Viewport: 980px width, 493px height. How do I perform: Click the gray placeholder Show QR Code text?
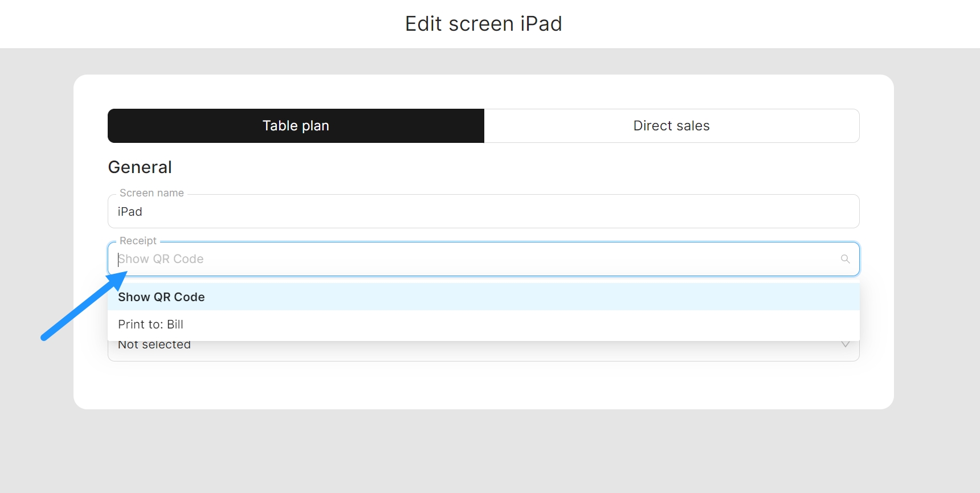point(161,259)
